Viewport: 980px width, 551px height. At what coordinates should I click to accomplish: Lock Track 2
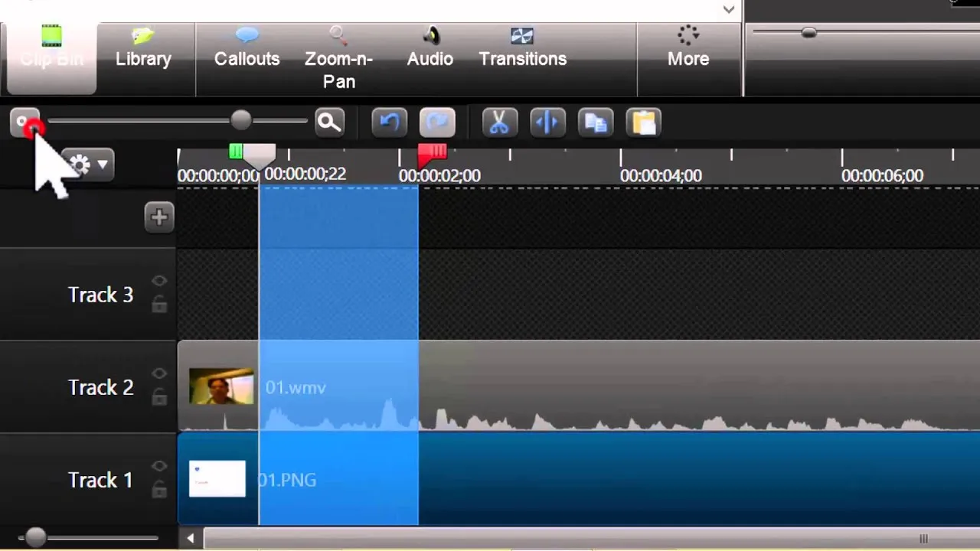click(x=159, y=396)
